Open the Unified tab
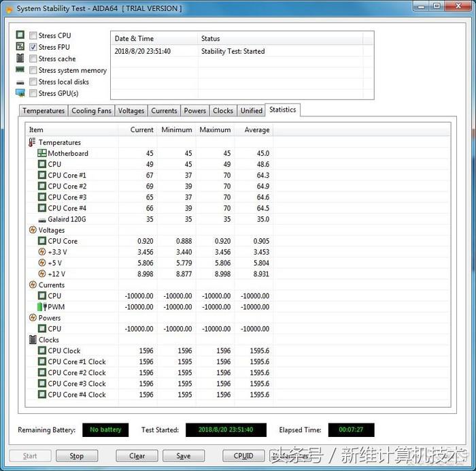Viewport: 476px width, 471px height. tap(251, 111)
